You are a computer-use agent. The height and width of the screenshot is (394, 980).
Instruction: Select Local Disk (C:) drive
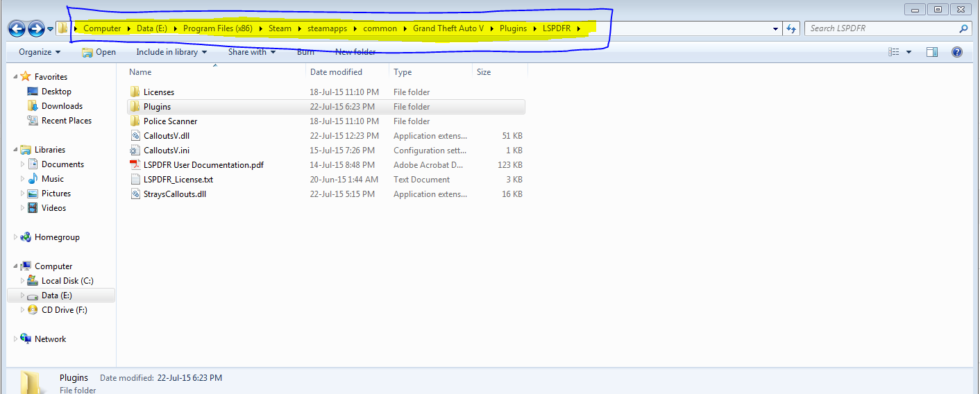(67, 281)
